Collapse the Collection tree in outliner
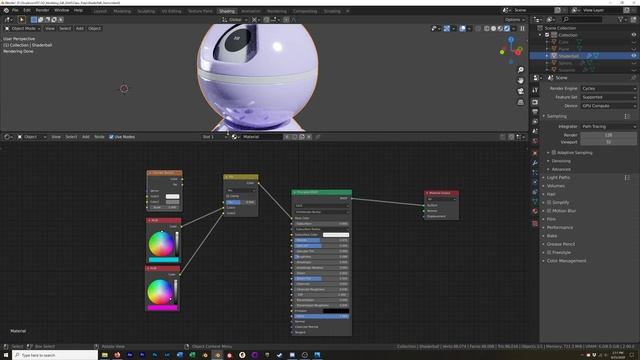Viewport: 640px width, 360px height. pyautogui.click(x=540, y=35)
